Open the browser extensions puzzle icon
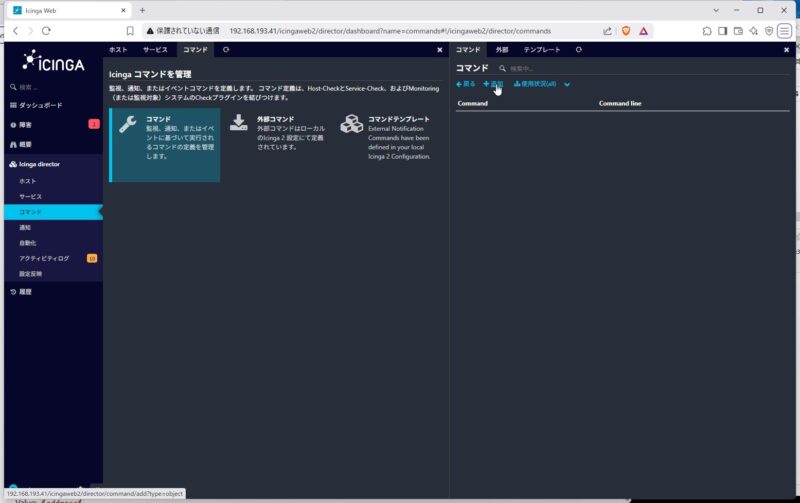This screenshot has height=503, width=800. pyautogui.click(x=707, y=31)
